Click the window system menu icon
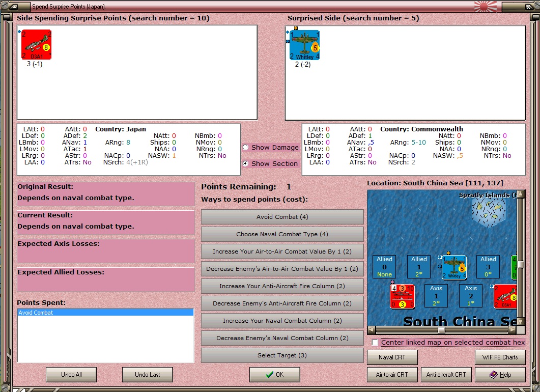Viewport: 540px width, 392px height. tap(14, 6)
